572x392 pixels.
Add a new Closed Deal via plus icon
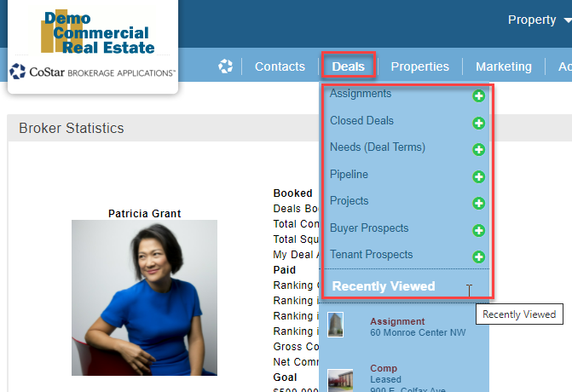click(478, 123)
